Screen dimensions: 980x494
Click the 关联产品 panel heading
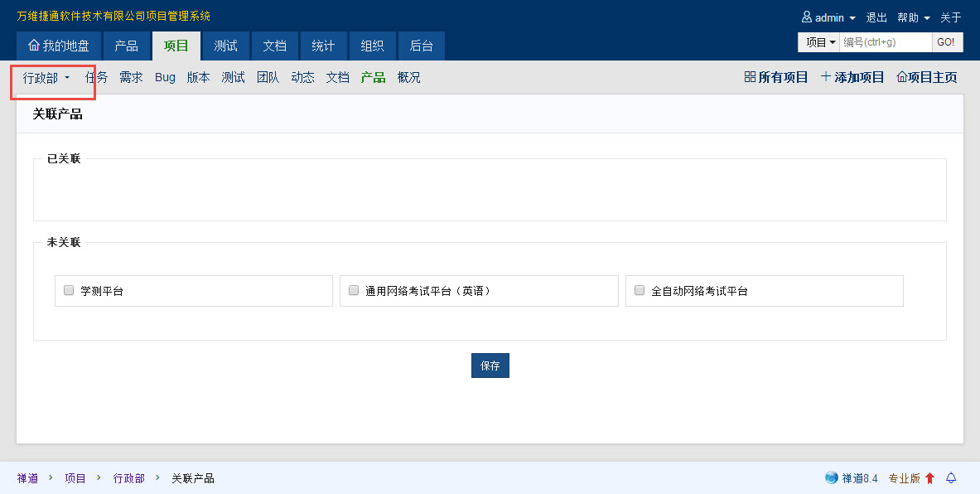coord(57,114)
